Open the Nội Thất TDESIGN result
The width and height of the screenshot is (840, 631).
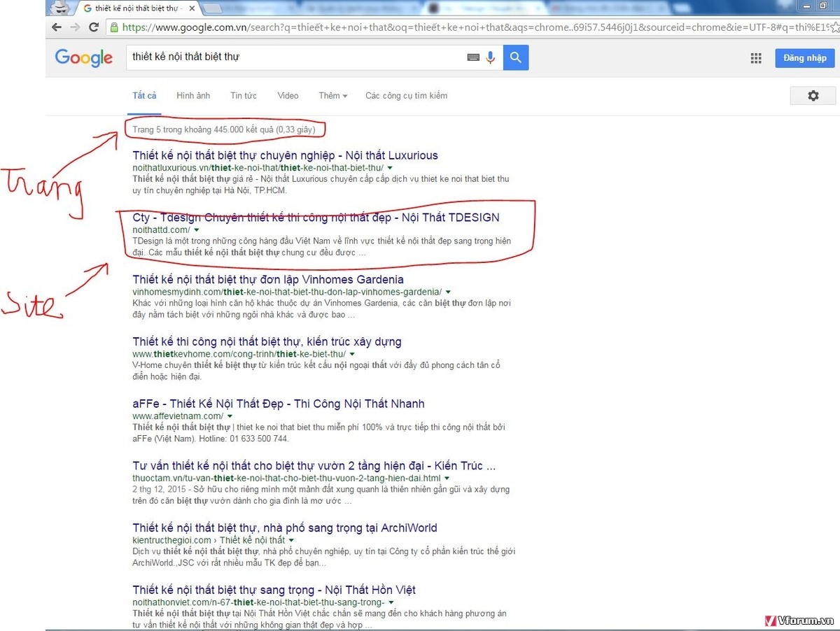[x=316, y=218]
